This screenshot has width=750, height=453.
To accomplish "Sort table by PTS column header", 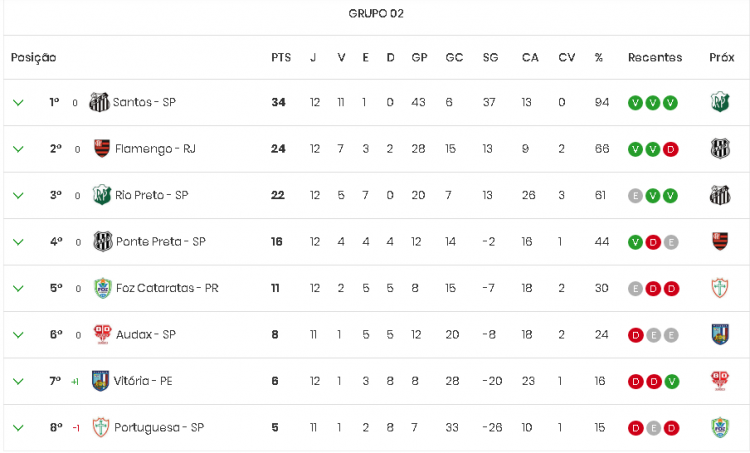I will point(281,57).
